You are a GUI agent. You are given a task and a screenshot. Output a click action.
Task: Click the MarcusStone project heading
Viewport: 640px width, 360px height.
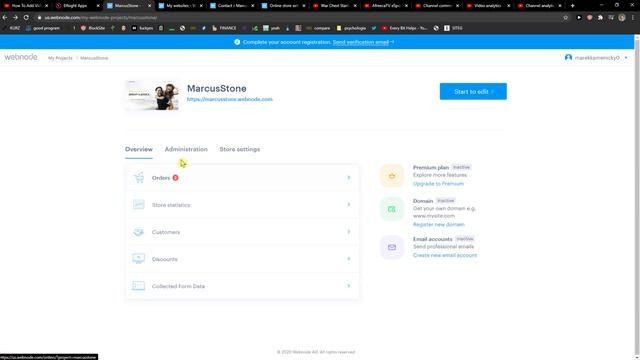[x=217, y=89]
